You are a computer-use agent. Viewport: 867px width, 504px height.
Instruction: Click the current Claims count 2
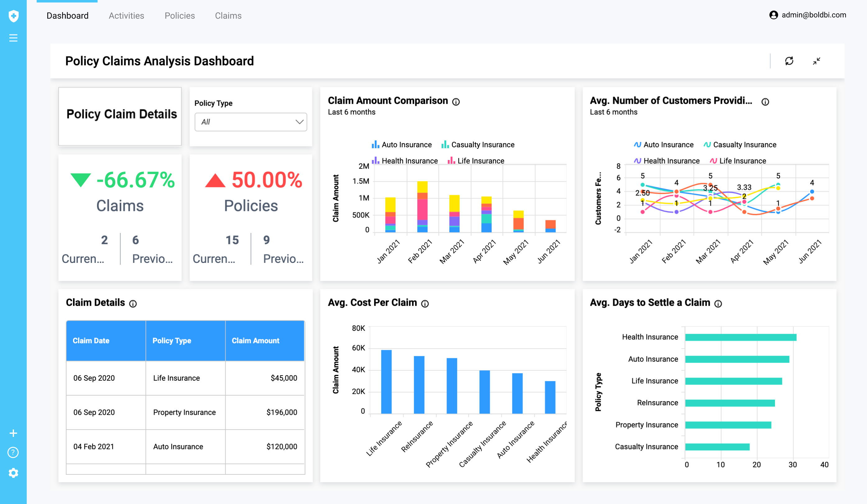(x=104, y=240)
